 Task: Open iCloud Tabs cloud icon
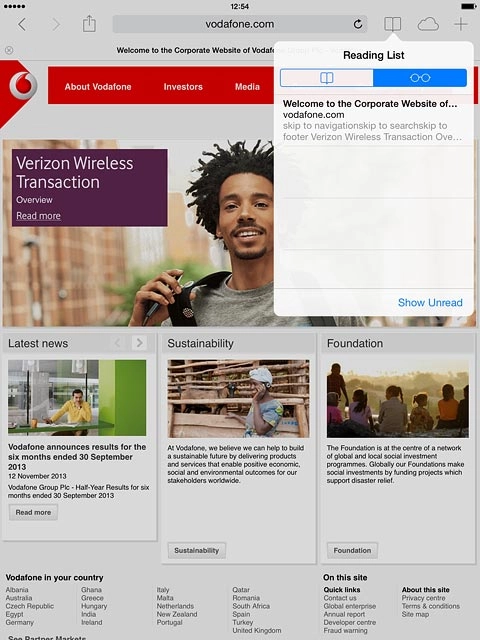428,24
